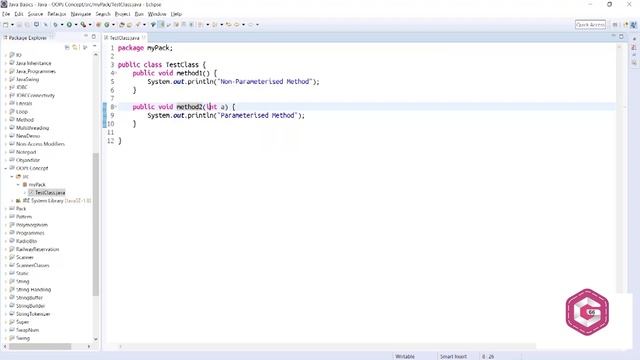Select the StringTokenizer project
Screen dimensions: 640x360
click(33, 314)
